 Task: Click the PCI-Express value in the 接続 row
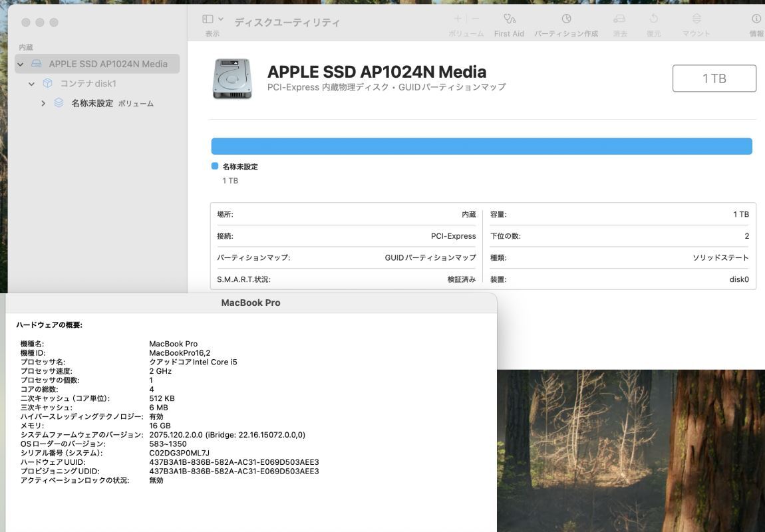[x=453, y=236]
